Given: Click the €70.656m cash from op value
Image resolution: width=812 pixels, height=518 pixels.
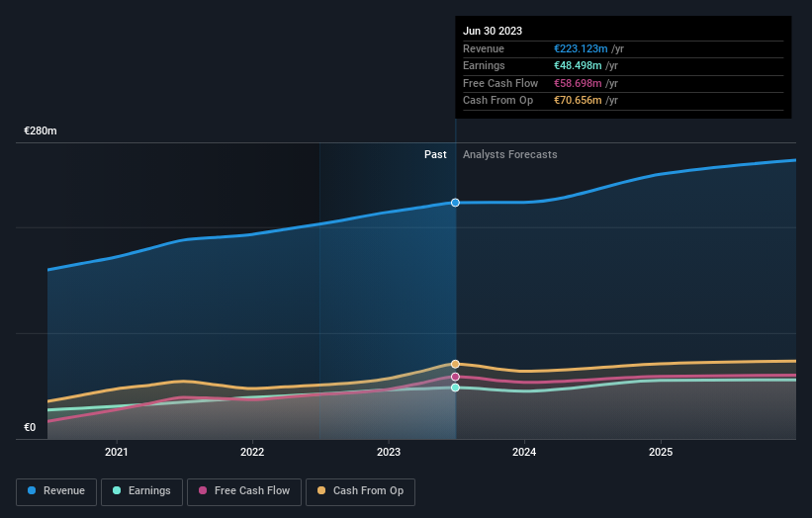Looking at the screenshot, I should coord(578,101).
